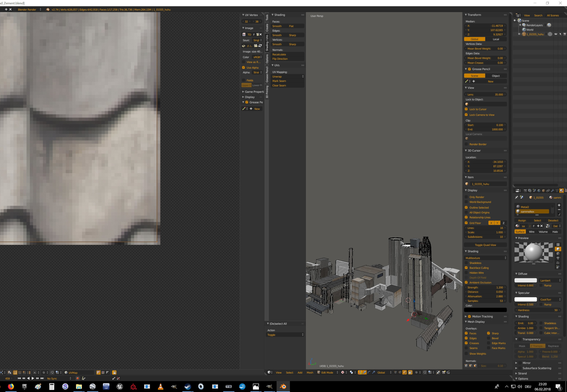The height and width of the screenshot is (392, 567).
Task: Open the World properties tab icon
Action: (x=539, y=191)
